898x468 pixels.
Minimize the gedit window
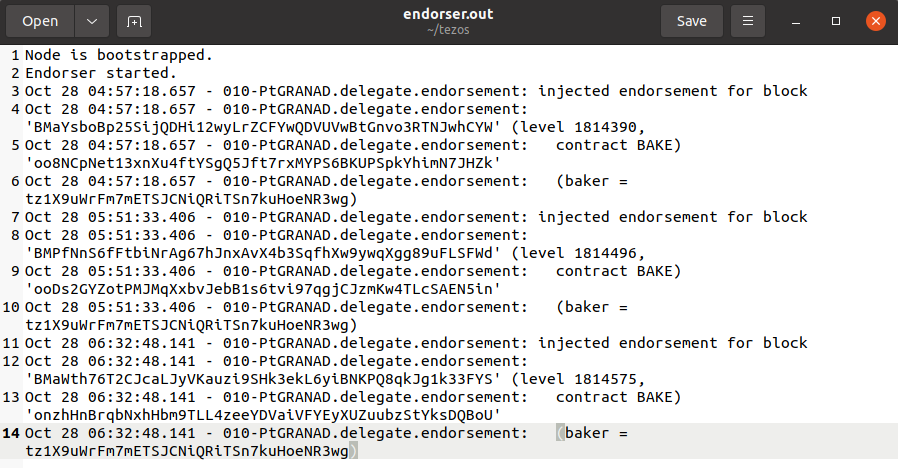(802, 21)
